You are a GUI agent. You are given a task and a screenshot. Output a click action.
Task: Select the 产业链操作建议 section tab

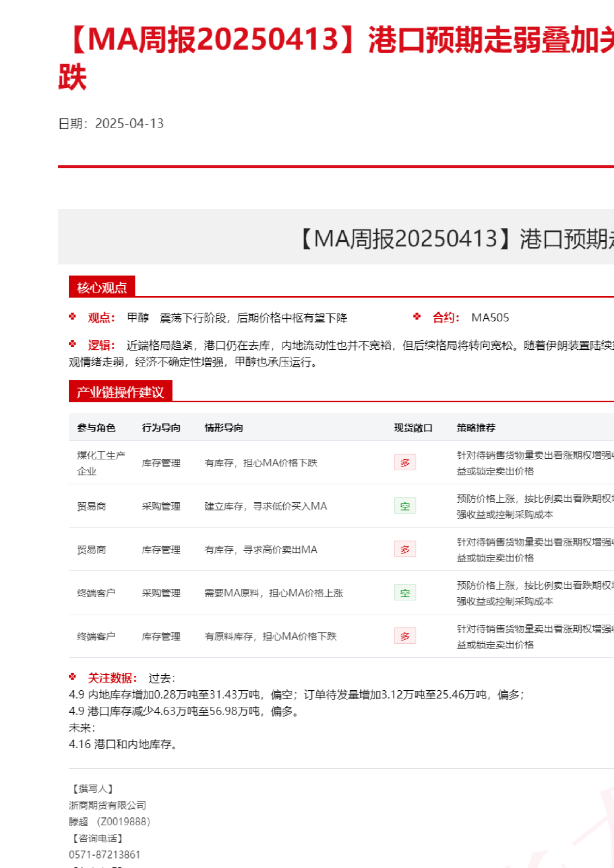(120, 392)
